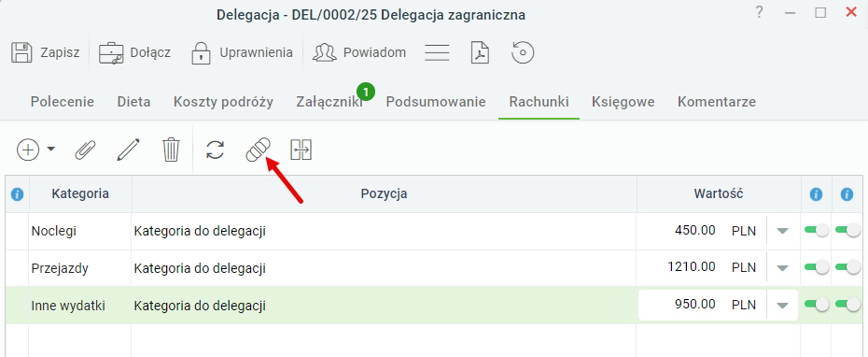Open currency dropdown in Inne wydatki row
Screen dimensions: 868x357
point(781,306)
